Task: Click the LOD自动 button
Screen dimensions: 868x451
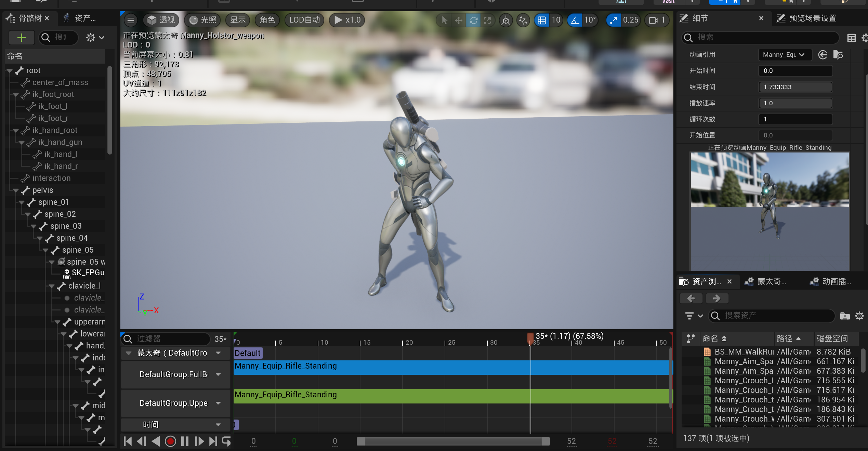Action: tap(304, 20)
